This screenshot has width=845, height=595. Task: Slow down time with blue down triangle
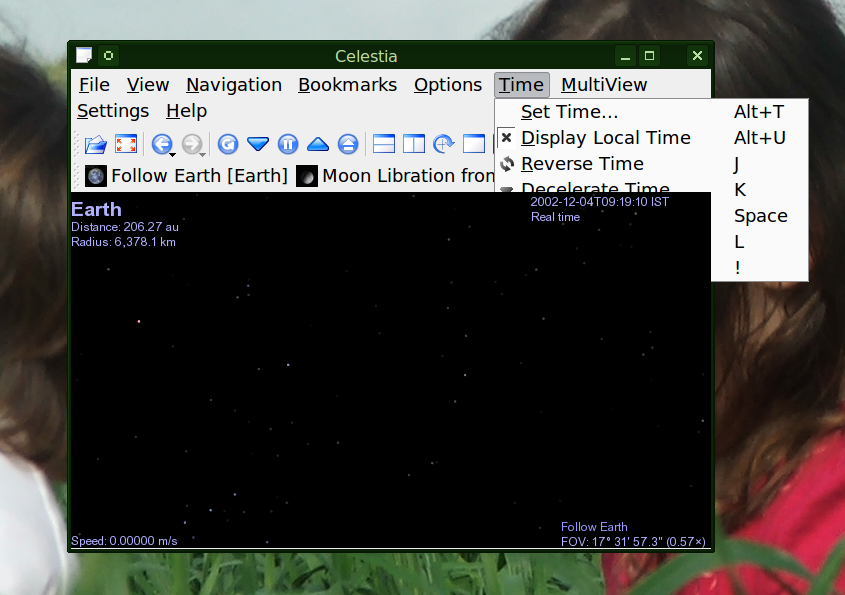[258, 144]
